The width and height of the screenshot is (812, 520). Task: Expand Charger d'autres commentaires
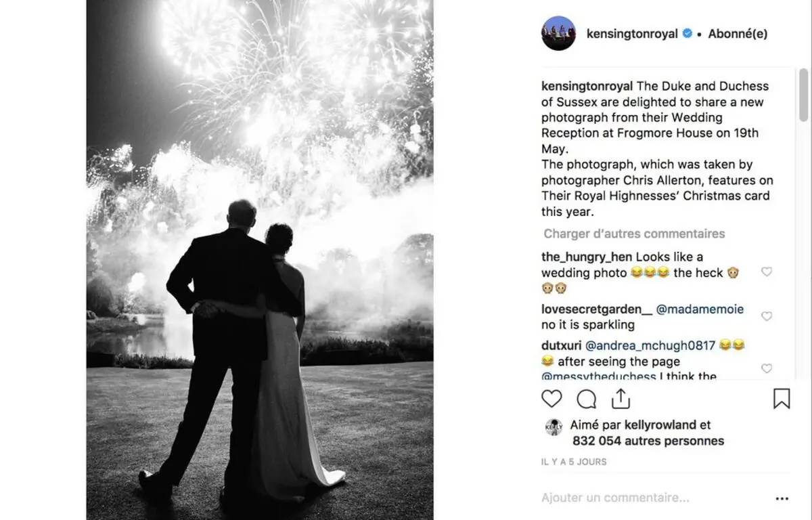click(x=634, y=234)
